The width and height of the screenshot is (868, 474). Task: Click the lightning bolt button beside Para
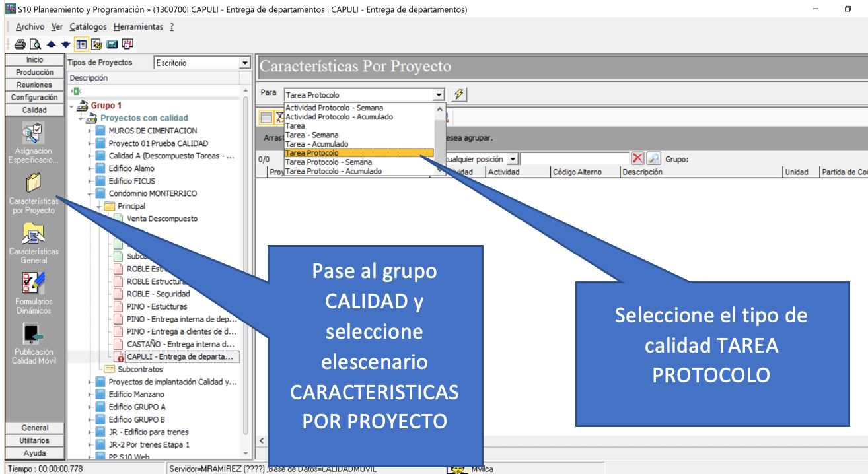[460, 94]
